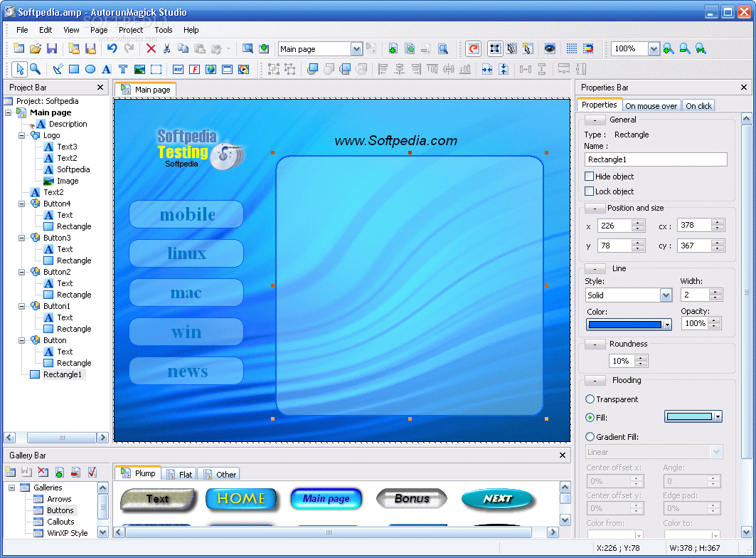The image size is (756, 558).
Task: Insert an RTF object
Action: (x=178, y=69)
